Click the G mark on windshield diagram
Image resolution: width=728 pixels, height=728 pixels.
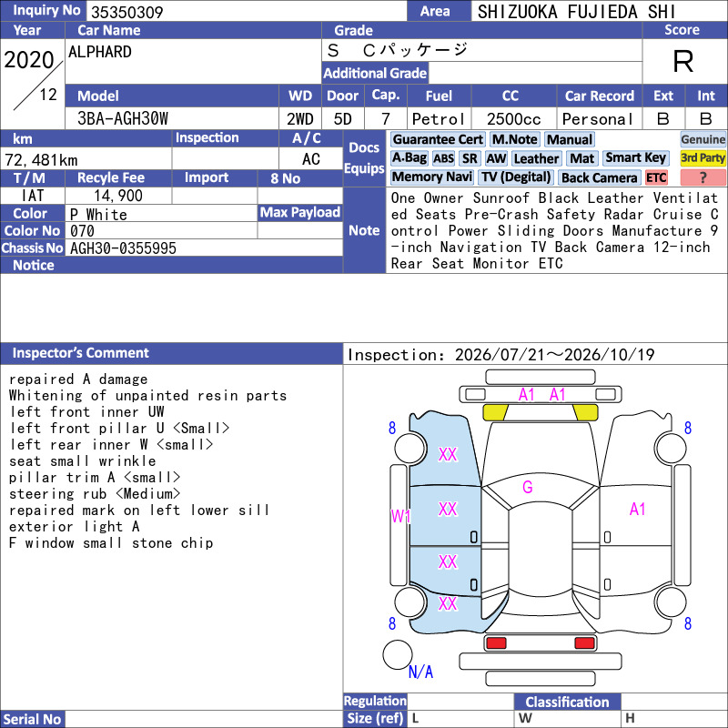point(528,487)
